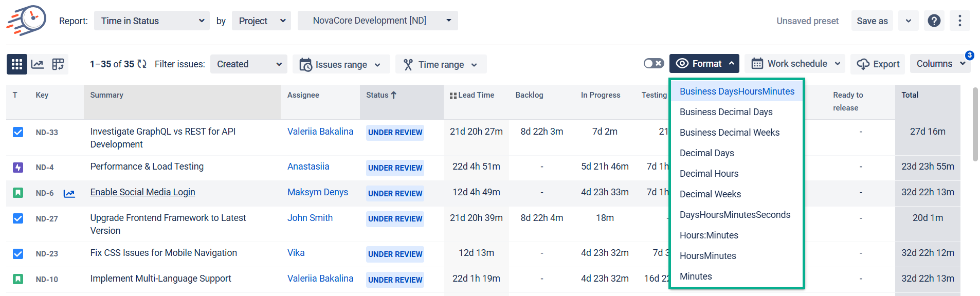Open the pivot table view icon
The image size is (980, 296).
click(x=58, y=64)
